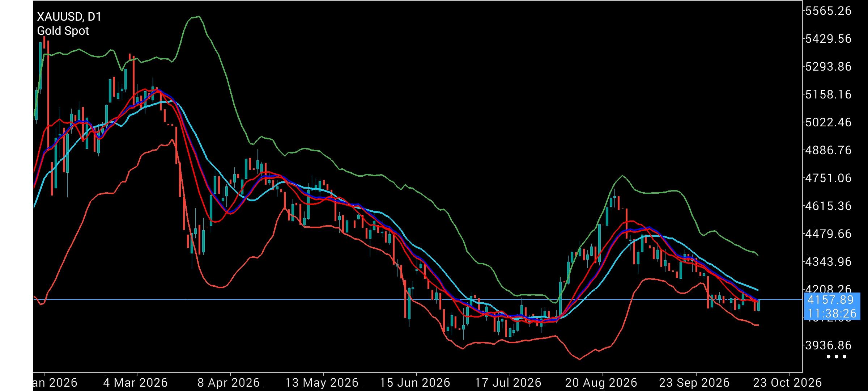868x391 pixels.
Task: Click the 5565.26 price axis label
Action: 828,11
